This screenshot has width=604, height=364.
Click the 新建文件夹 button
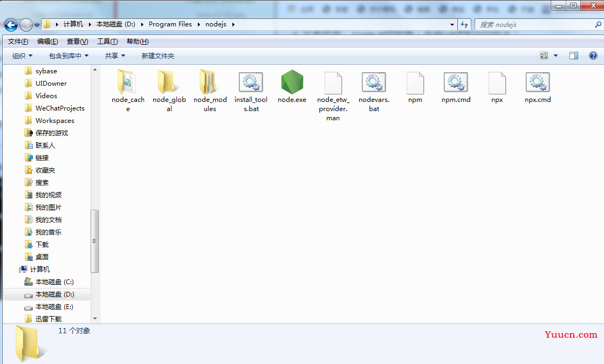click(158, 56)
